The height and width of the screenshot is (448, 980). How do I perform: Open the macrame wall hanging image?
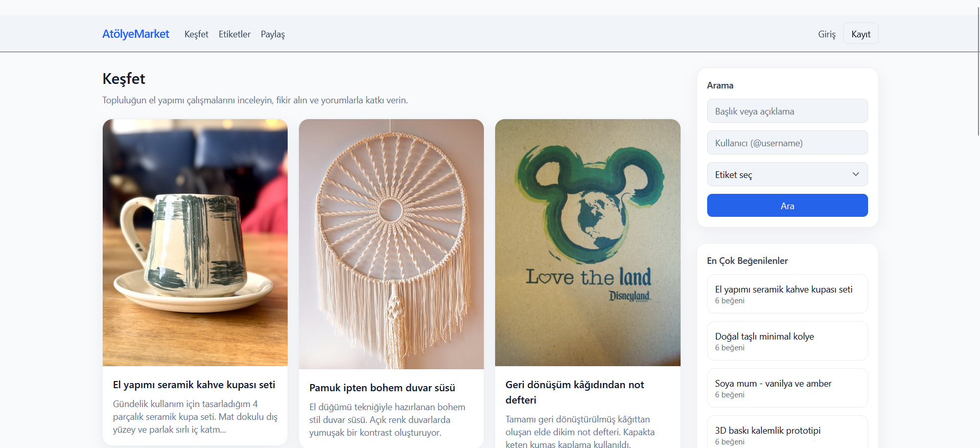[391, 244]
